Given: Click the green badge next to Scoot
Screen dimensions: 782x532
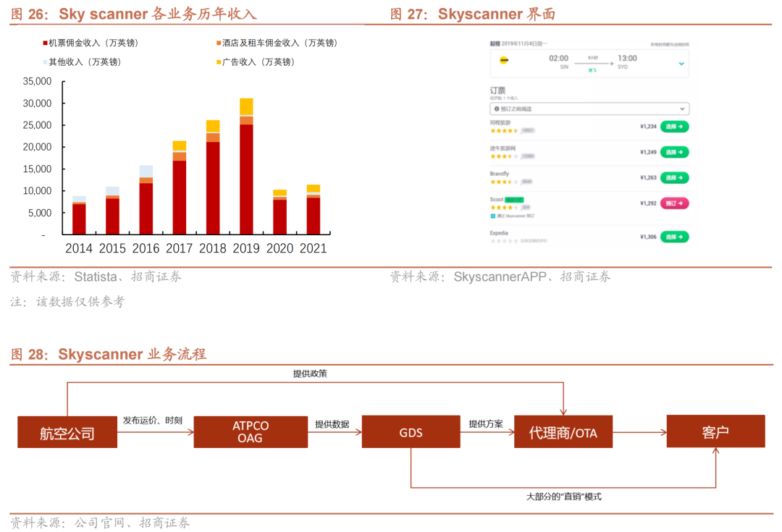Looking at the screenshot, I should pos(514,200).
